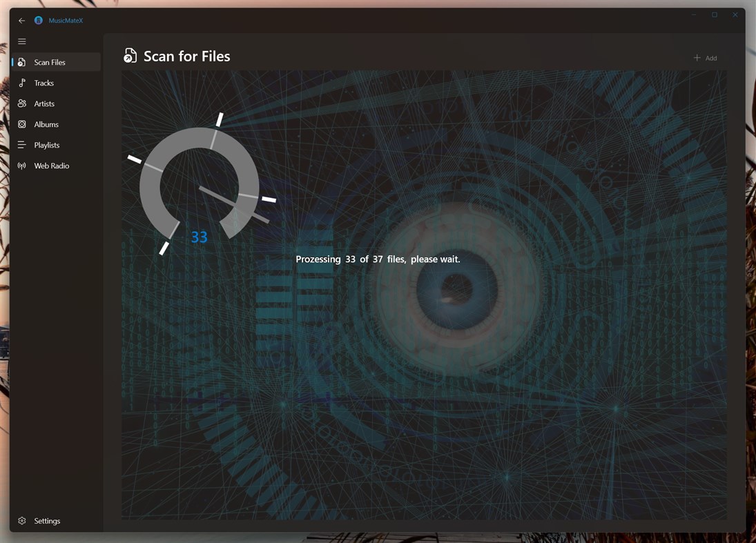This screenshot has height=543, width=756.
Task: Click the Add button
Action: [705, 58]
